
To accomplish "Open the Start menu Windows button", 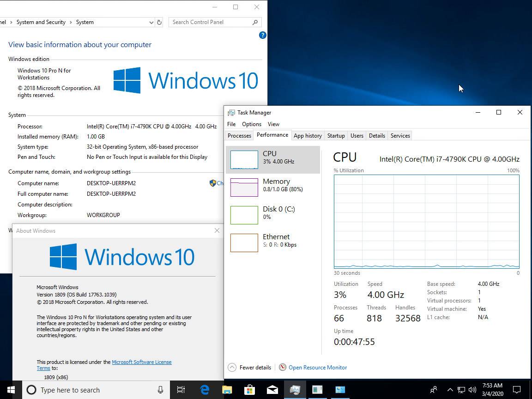I will pyautogui.click(x=11, y=390).
